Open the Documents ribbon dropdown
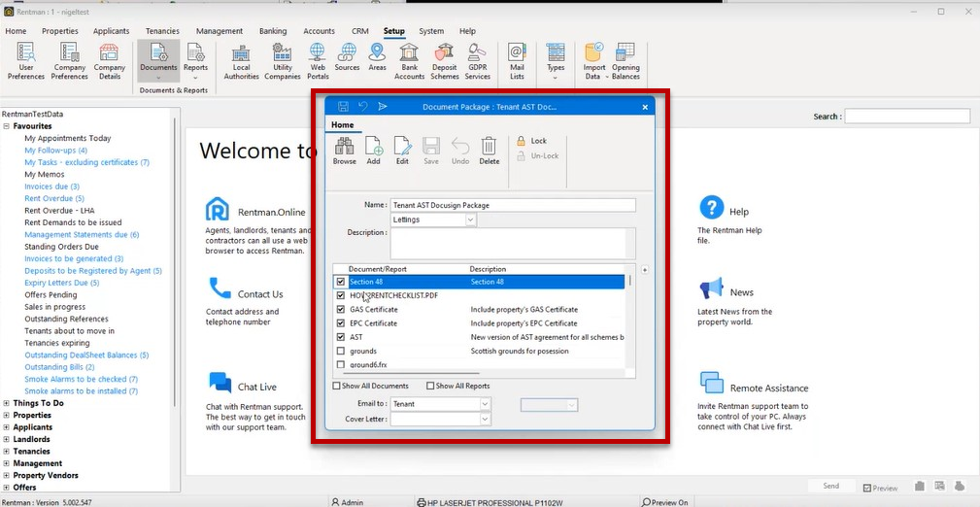980x507 pixels. pos(158,77)
